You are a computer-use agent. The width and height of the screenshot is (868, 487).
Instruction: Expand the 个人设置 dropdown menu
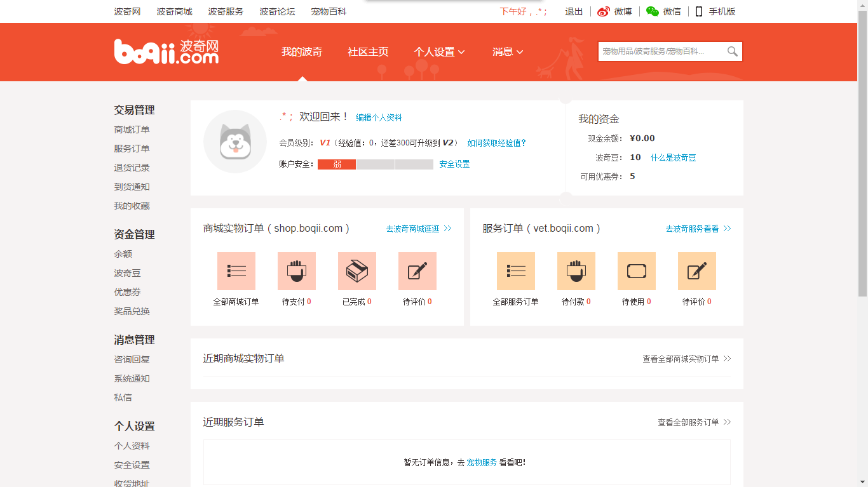coord(439,52)
